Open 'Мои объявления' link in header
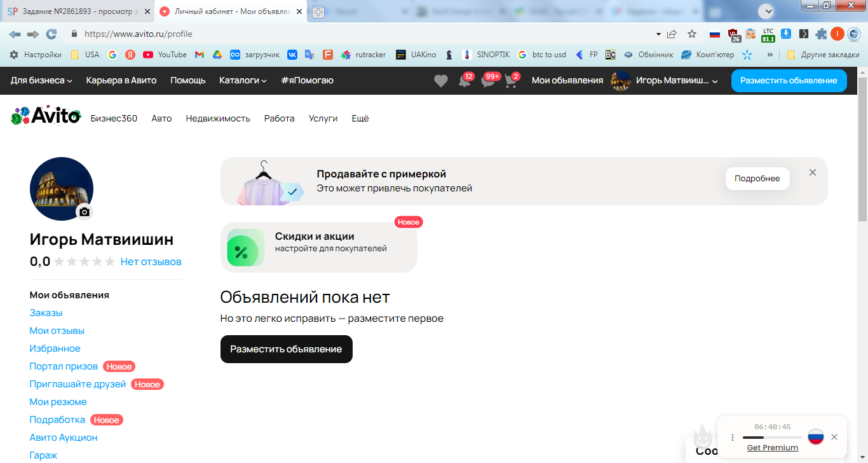Screen dimensions: 868x463 tap(567, 81)
